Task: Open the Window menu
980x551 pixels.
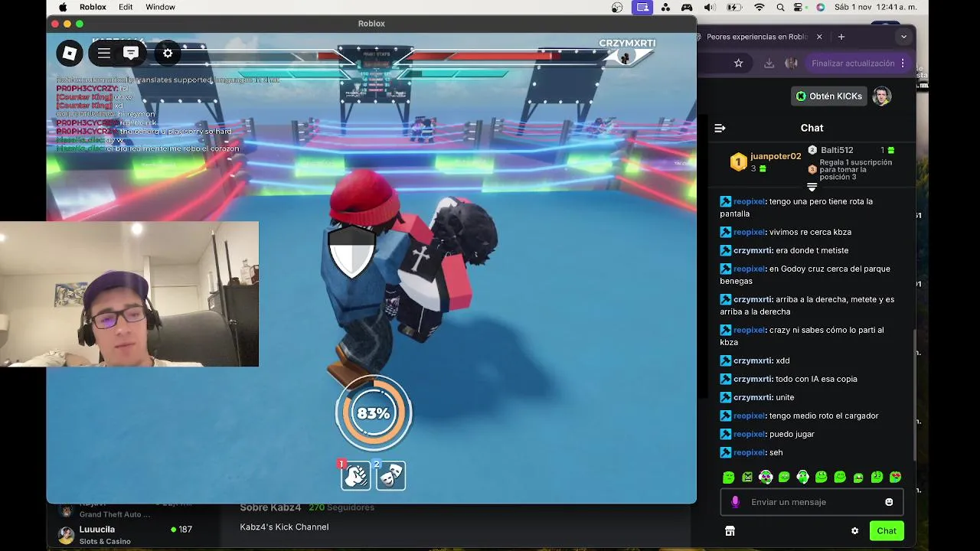Action: click(x=160, y=7)
